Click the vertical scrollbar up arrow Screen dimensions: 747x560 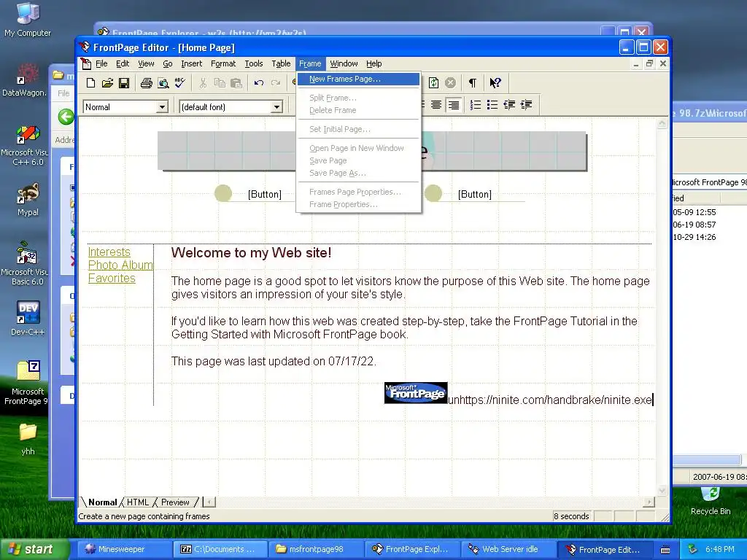pos(662,123)
